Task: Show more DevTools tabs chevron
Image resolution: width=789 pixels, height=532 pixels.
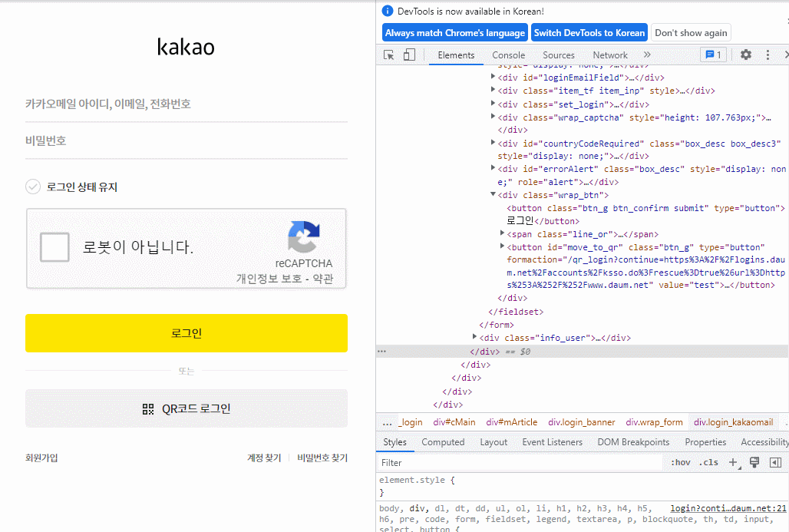Action: (647, 55)
